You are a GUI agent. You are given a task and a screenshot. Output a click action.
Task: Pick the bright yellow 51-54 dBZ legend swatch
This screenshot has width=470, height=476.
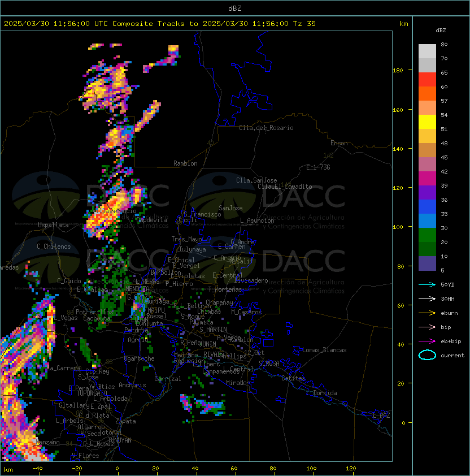pyautogui.click(x=427, y=122)
